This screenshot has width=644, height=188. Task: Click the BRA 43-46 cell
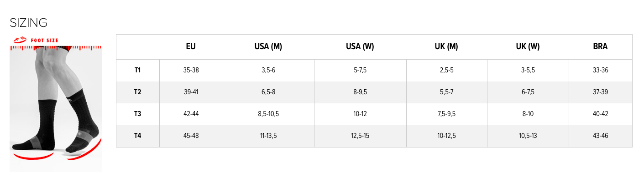[x=600, y=136]
